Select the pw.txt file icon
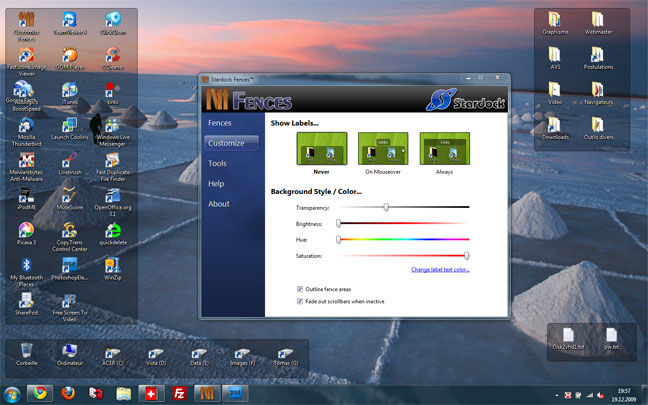 point(611,339)
